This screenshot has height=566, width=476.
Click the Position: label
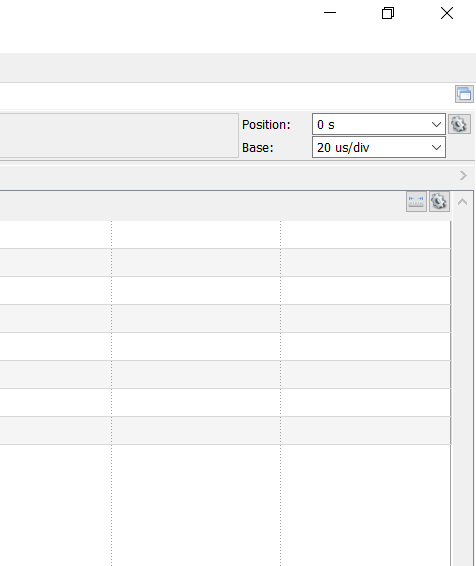(x=266, y=125)
